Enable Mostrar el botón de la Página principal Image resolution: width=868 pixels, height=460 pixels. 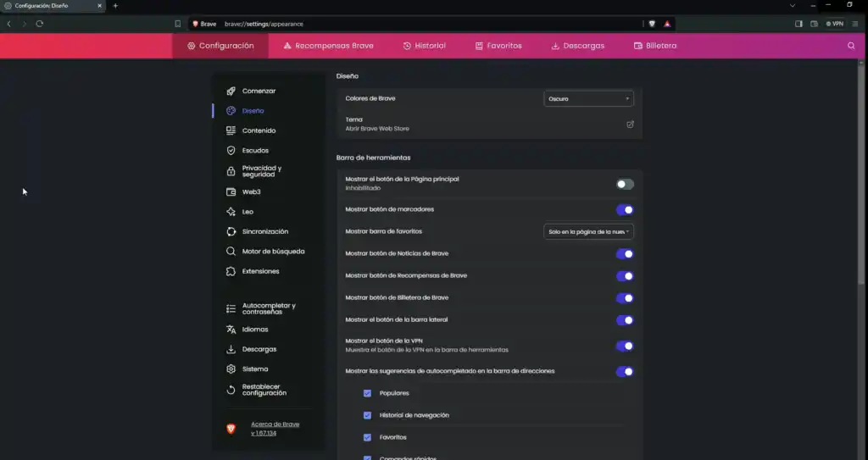click(625, 185)
